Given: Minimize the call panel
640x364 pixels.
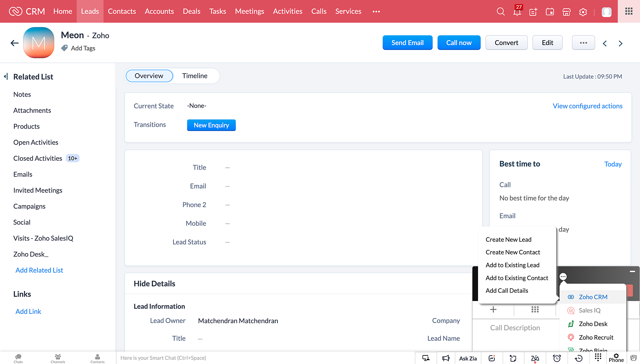Looking at the screenshot, I should [x=632, y=271].
